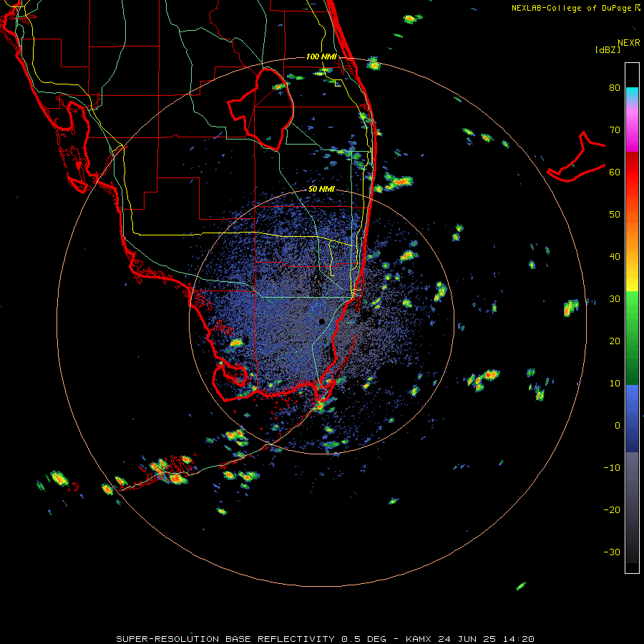Click the NEXR label above the color bar

click(629, 43)
